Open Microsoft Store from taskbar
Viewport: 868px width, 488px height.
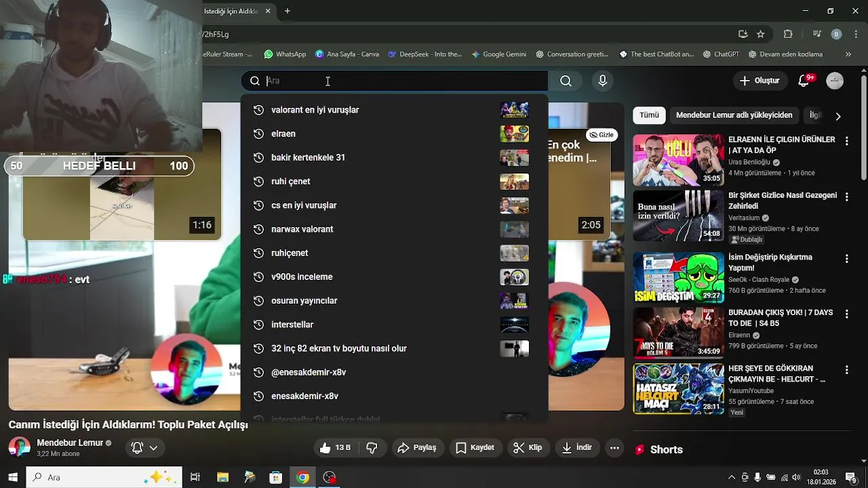pyautogui.click(x=275, y=477)
